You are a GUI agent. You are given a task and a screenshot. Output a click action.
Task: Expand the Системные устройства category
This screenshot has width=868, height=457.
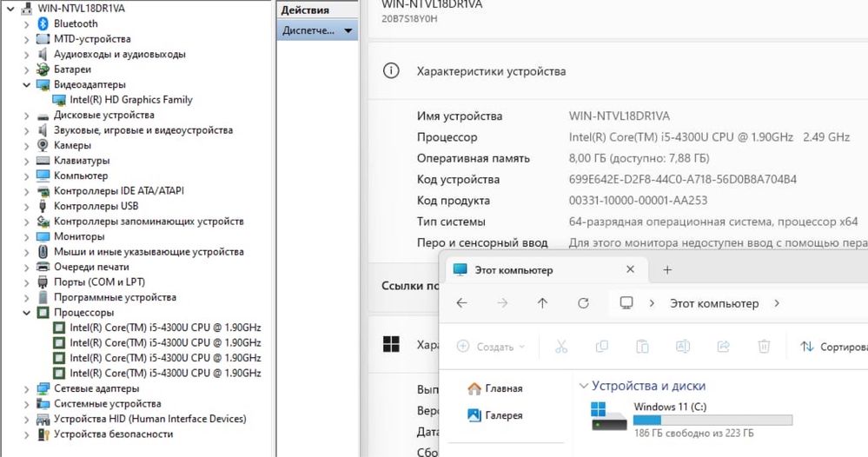26,405
